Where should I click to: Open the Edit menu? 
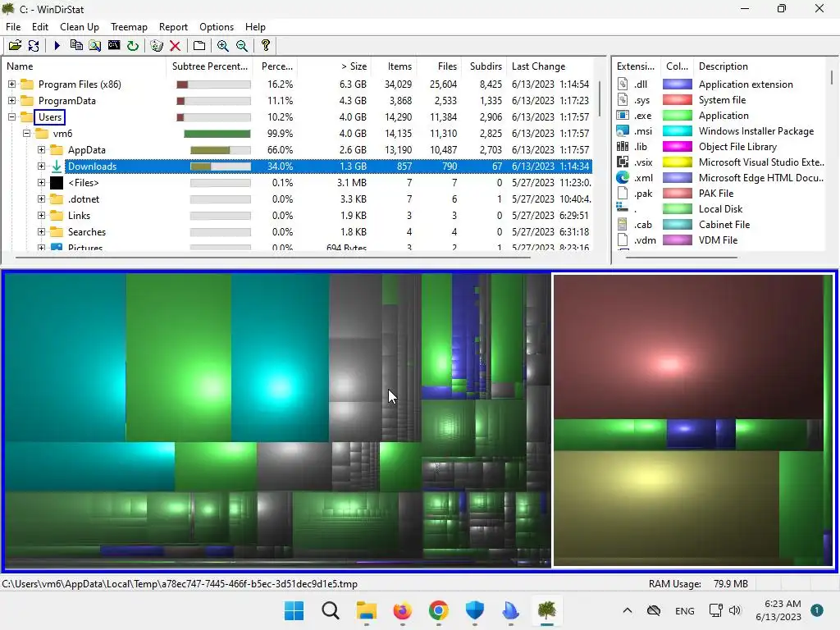pyautogui.click(x=39, y=27)
